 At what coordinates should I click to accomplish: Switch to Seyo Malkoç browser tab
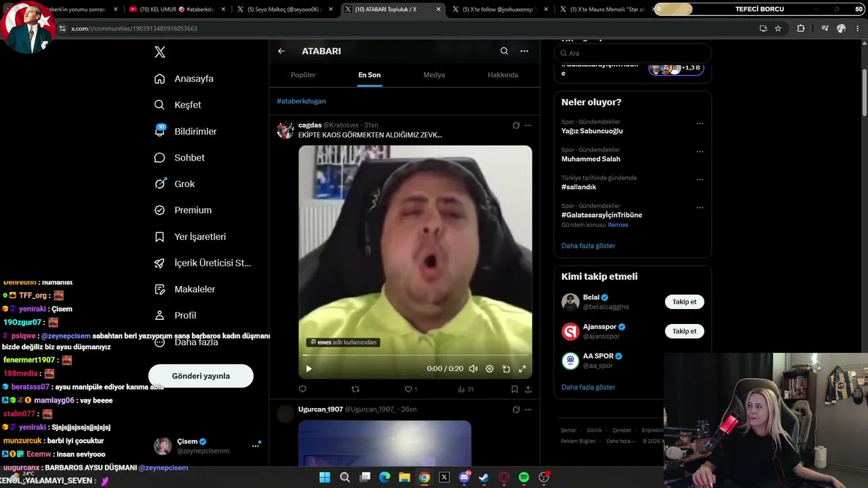coord(284,9)
